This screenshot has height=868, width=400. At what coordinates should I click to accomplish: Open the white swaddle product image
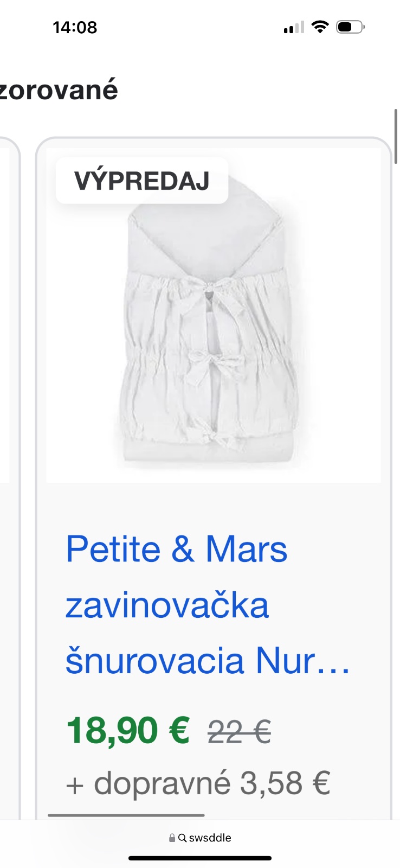click(214, 315)
